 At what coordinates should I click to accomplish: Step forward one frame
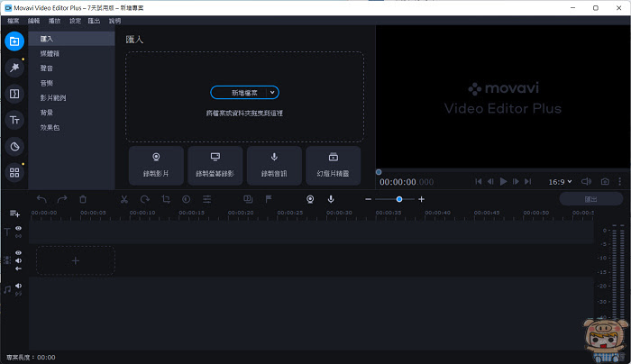pyautogui.click(x=516, y=182)
